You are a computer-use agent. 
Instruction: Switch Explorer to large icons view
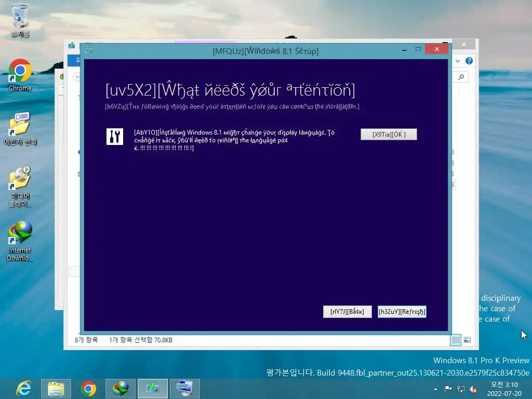(467, 340)
